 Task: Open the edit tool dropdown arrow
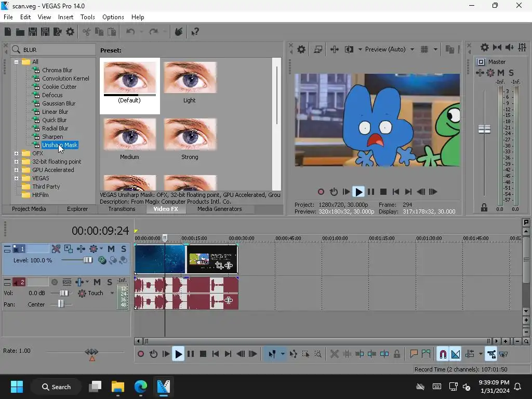click(282, 354)
